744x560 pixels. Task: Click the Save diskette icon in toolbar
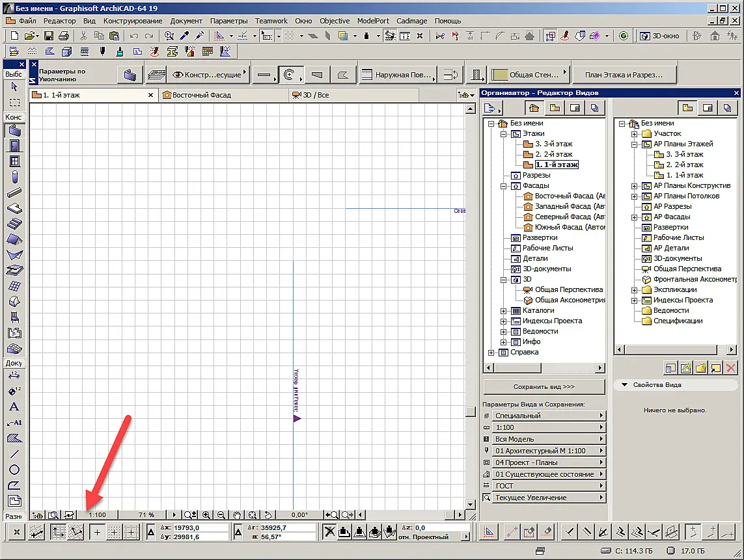[48, 36]
